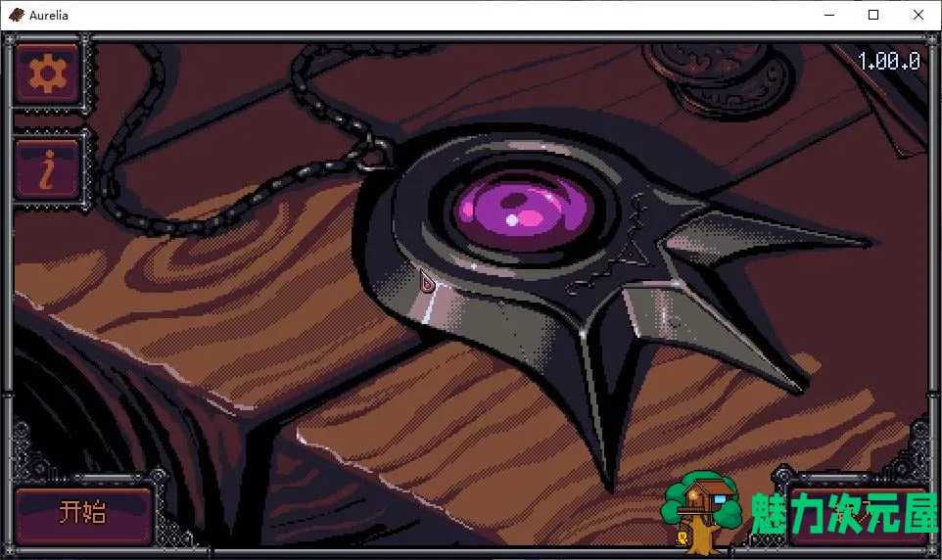Click the version number 1.00.0 text
Viewport: 942px width, 560px height.
pos(888,61)
